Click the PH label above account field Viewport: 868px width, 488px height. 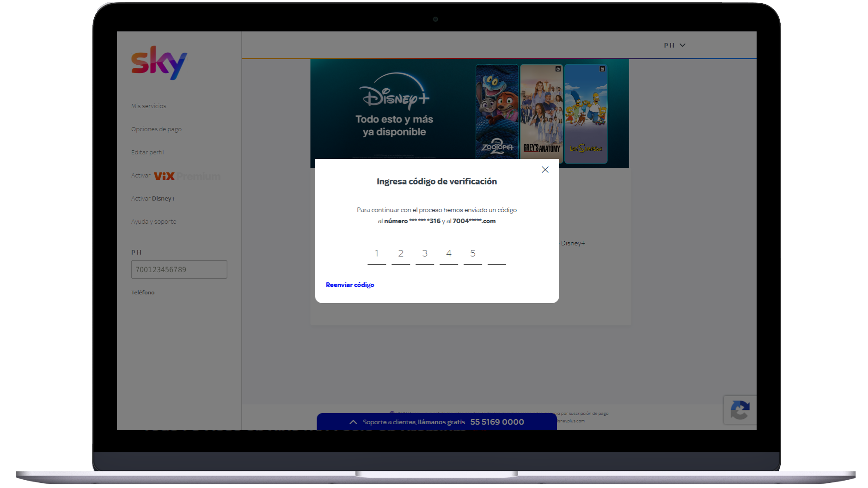136,252
